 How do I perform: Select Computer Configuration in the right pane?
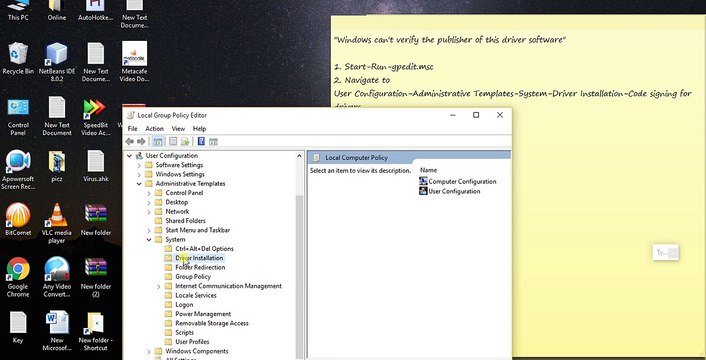457,181
